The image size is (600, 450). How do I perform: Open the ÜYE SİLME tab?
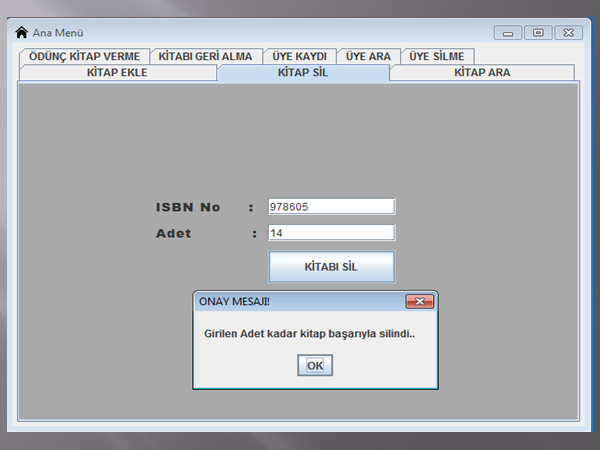(437, 56)
